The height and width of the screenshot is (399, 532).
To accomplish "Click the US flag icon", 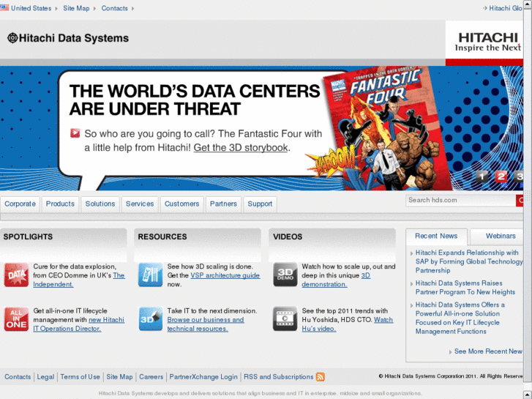I will 4,7.
